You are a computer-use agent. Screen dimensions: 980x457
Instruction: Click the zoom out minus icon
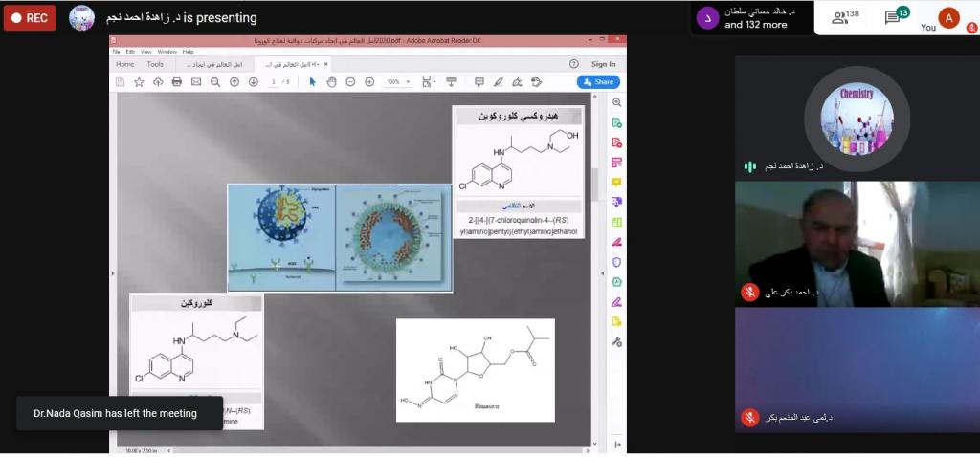[x=350, y=82]
